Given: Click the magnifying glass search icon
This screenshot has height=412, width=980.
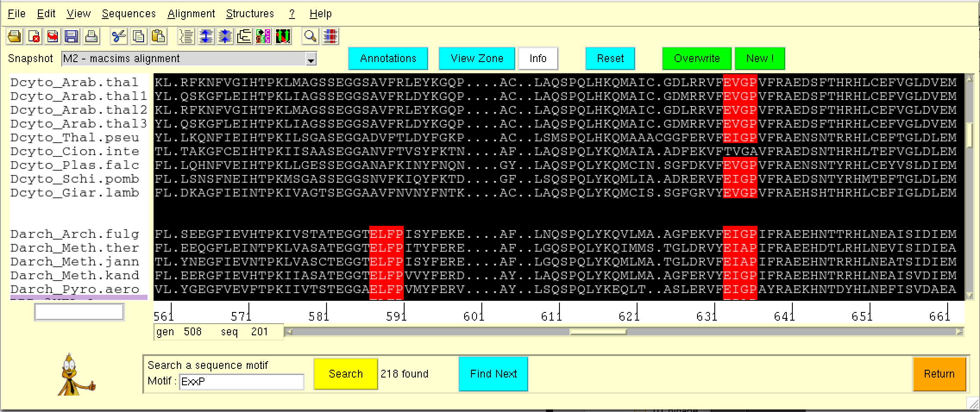Looking at the screenshot, I should pyautogui.click(x=310, y=37).
